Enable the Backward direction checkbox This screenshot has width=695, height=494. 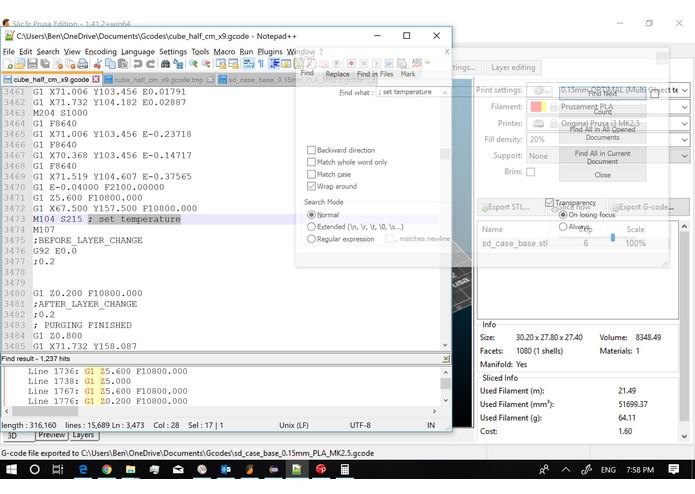click(311, 150)
